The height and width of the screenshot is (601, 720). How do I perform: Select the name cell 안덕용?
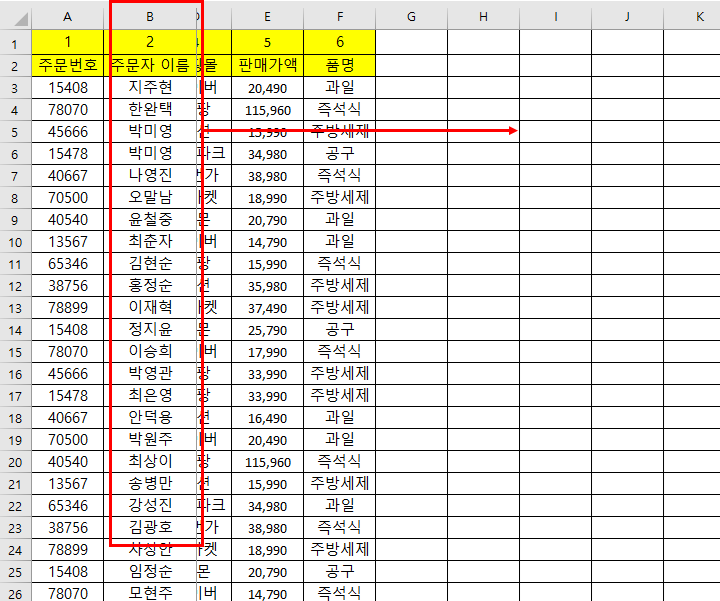[150, 418]
